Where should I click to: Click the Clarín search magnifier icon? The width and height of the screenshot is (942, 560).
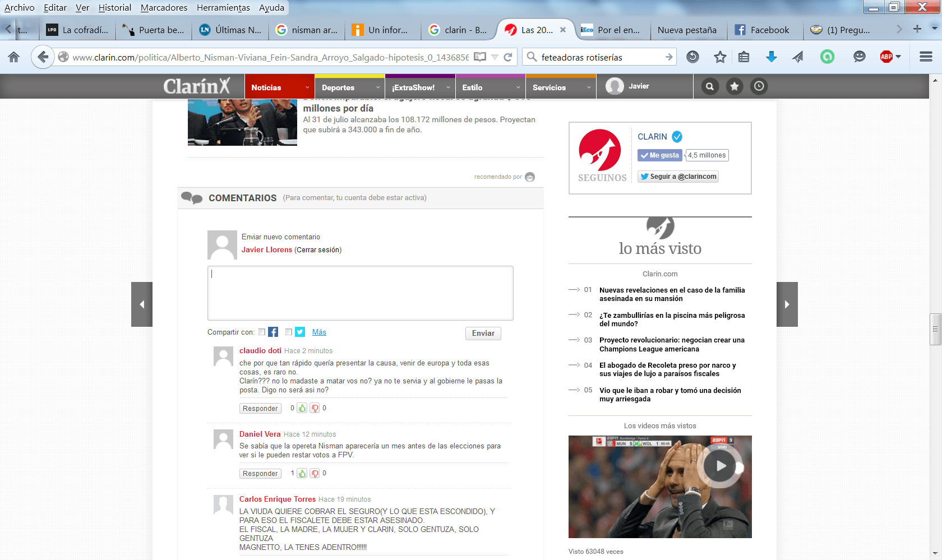tap(710, 86)
